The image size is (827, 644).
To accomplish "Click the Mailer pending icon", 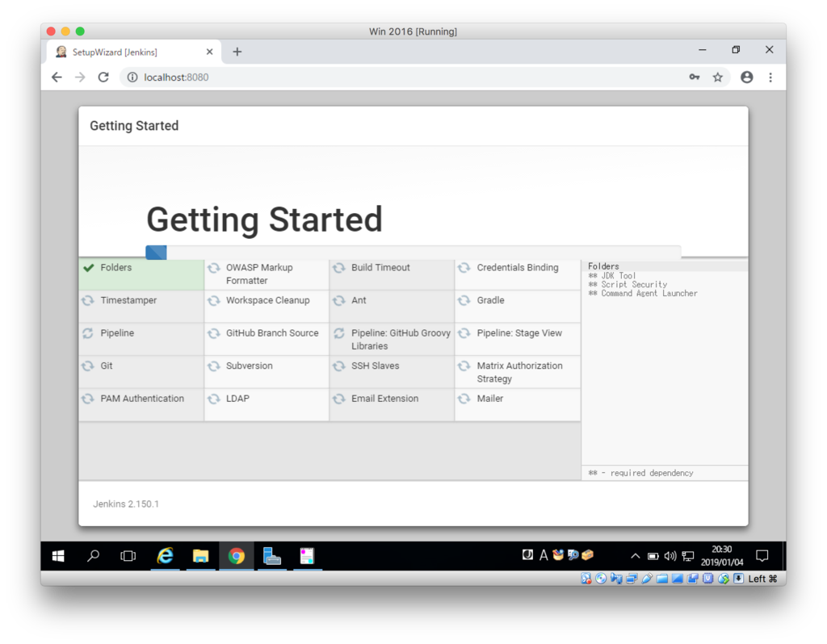I will coord(464,399).
